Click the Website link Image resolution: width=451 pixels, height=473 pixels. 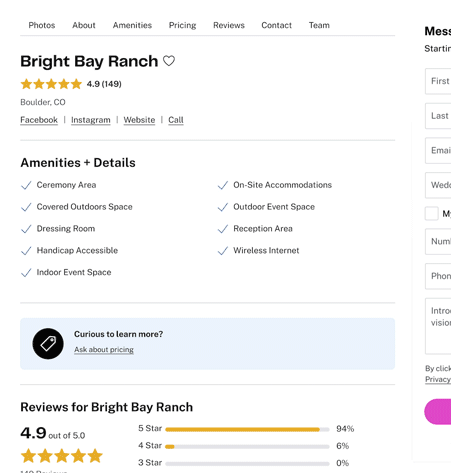(x=139, y=120)
